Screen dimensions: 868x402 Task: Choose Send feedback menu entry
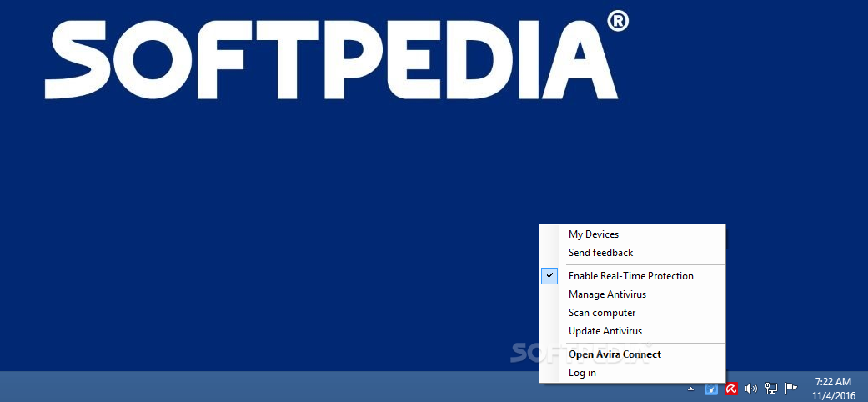click(632, 253)
